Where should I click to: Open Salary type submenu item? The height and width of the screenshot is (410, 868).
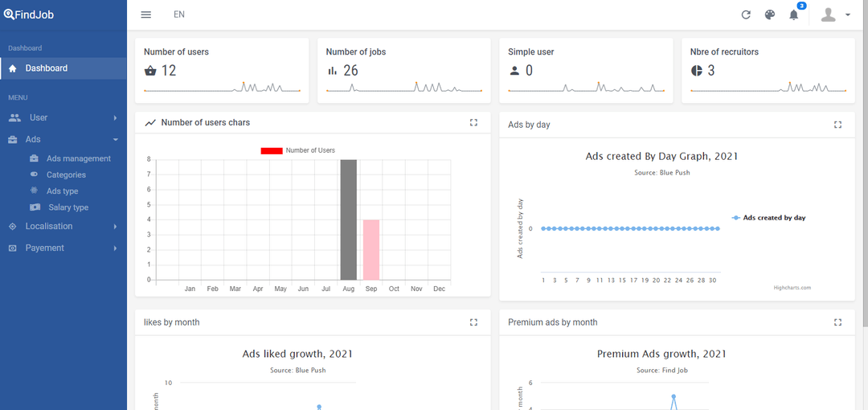coord(68,207)
